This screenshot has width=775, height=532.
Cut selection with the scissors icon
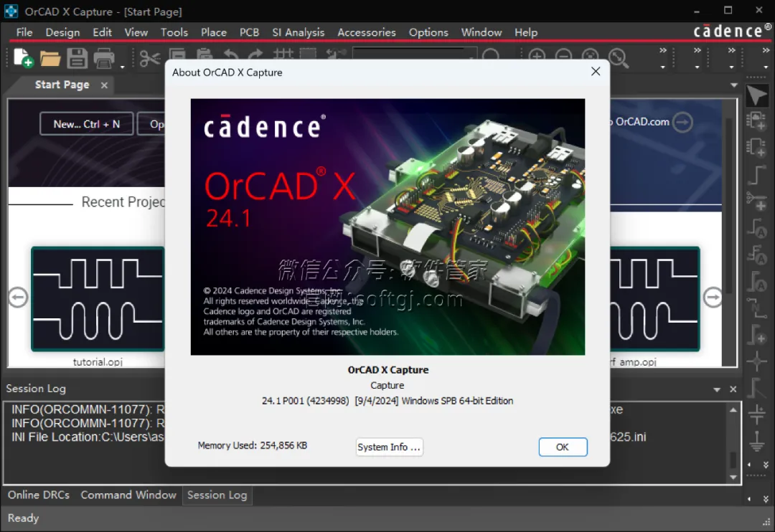click(x=150, y=58)
